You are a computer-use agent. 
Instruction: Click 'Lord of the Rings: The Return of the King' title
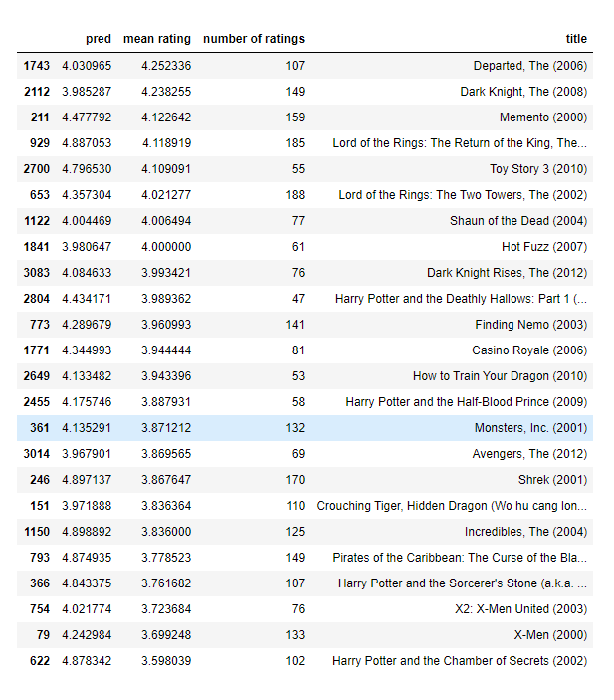point(460,143)
